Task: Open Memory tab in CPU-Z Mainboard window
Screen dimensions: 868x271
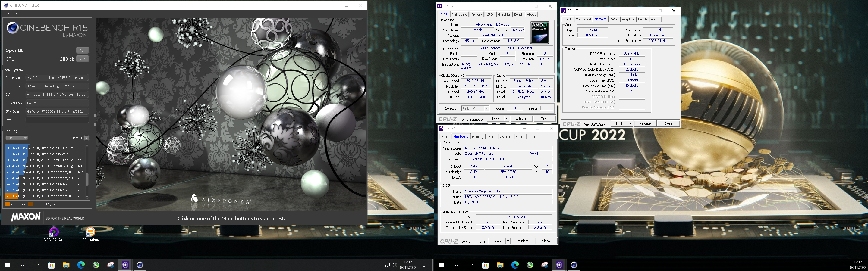Action: click(477, 137)
